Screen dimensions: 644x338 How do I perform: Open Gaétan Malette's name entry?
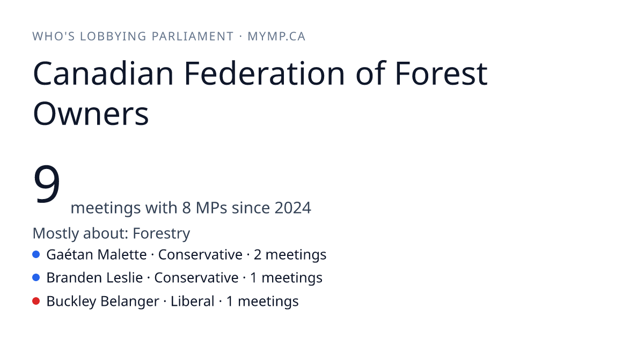97,254
